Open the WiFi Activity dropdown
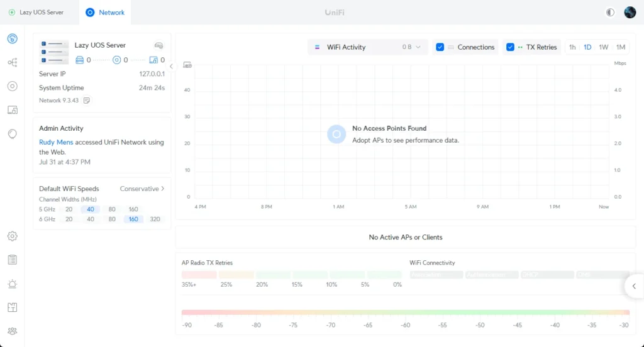 pyautogui.click(x=368, y=47)
